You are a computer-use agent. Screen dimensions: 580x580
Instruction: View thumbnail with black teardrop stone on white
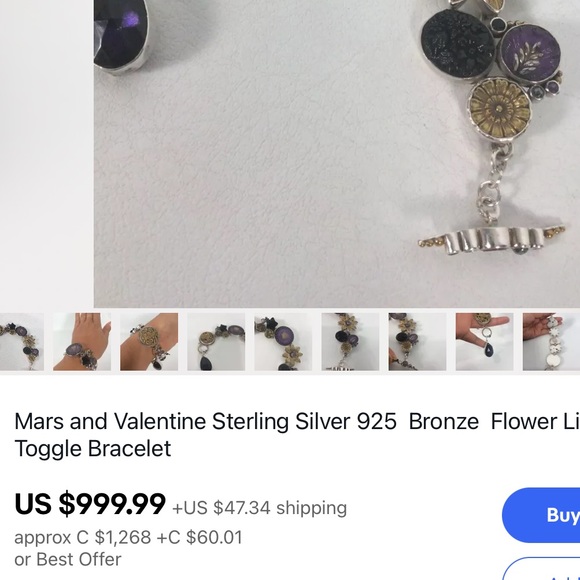coord(216,341)
